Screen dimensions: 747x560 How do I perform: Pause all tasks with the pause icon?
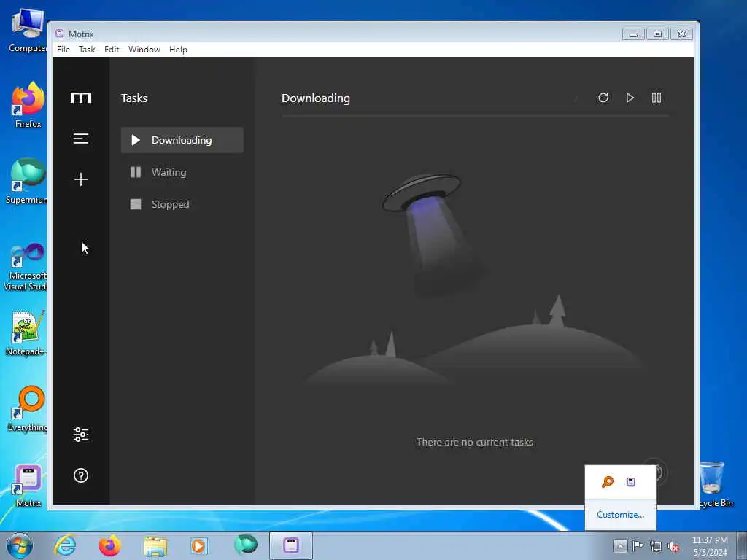click(x=657, y=98)
